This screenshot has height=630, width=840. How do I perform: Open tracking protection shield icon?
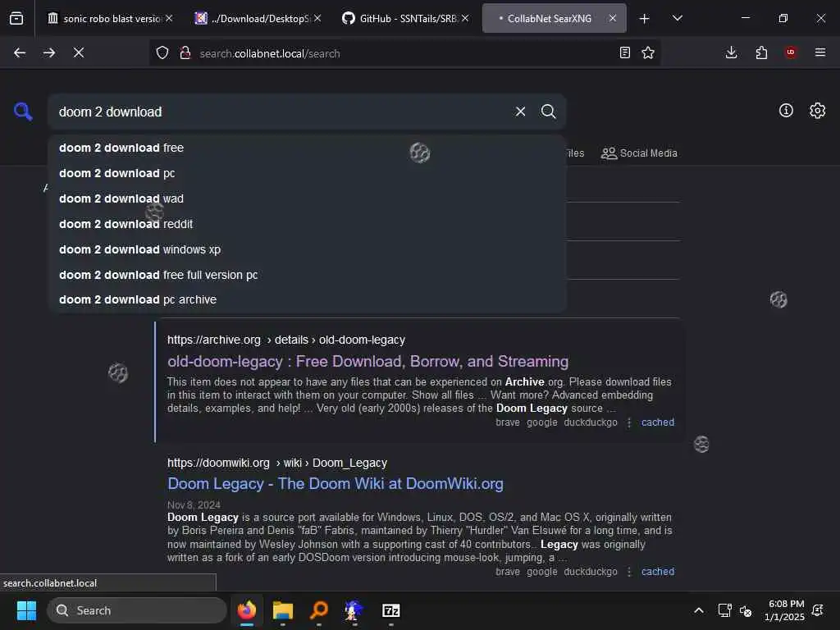162,52
